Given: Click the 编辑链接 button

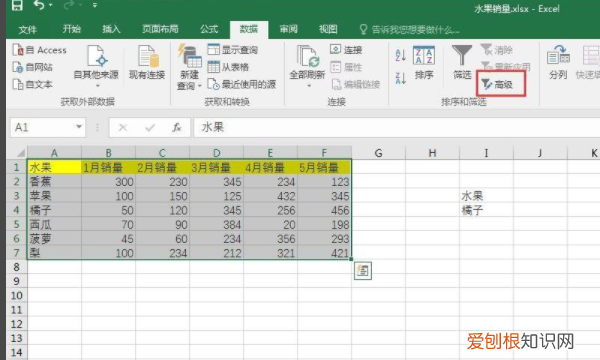Looking at the screenshot, I should 355,84.
